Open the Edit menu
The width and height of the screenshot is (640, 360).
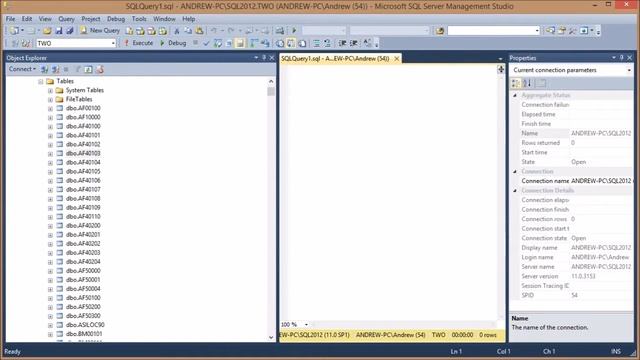27,19
